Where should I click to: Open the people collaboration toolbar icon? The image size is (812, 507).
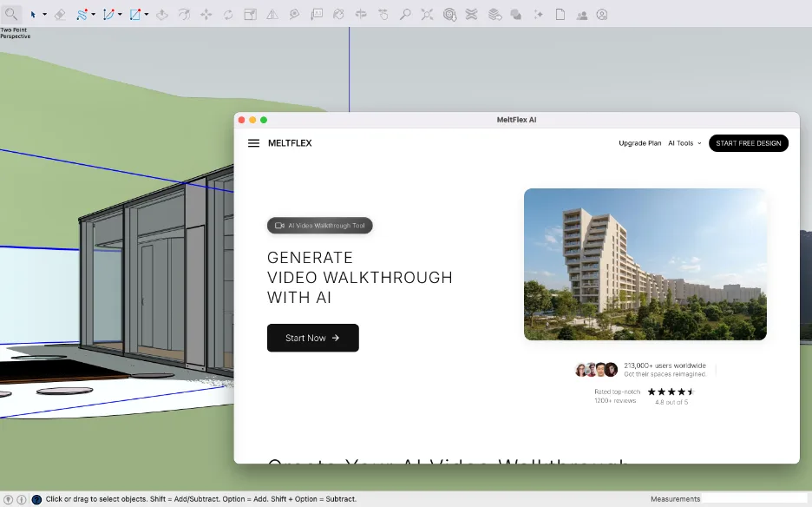pyautogui.click(x=581, y=15)
